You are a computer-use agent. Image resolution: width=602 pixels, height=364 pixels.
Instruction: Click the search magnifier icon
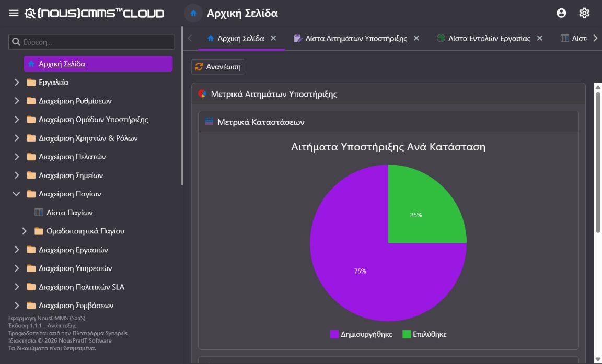(x=16, y=42)
